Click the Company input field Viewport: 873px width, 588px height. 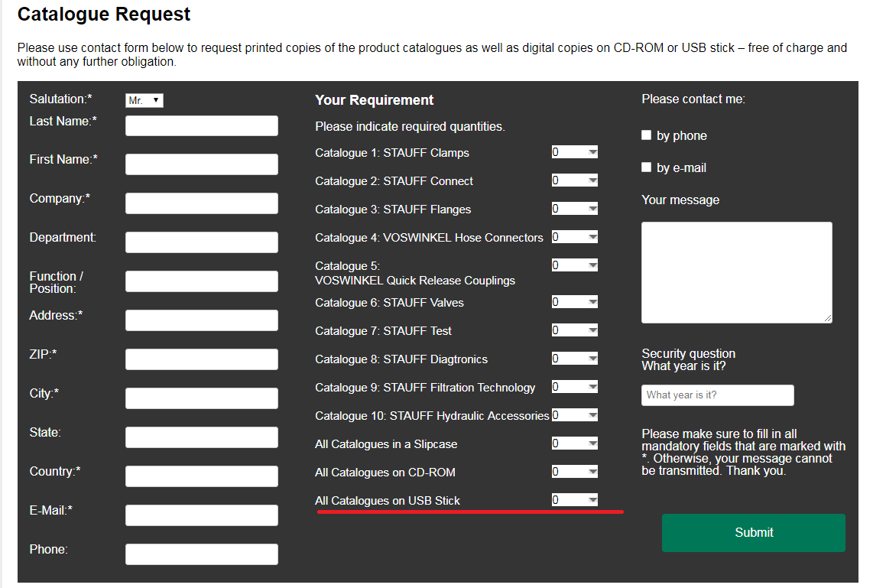(202, 203)
